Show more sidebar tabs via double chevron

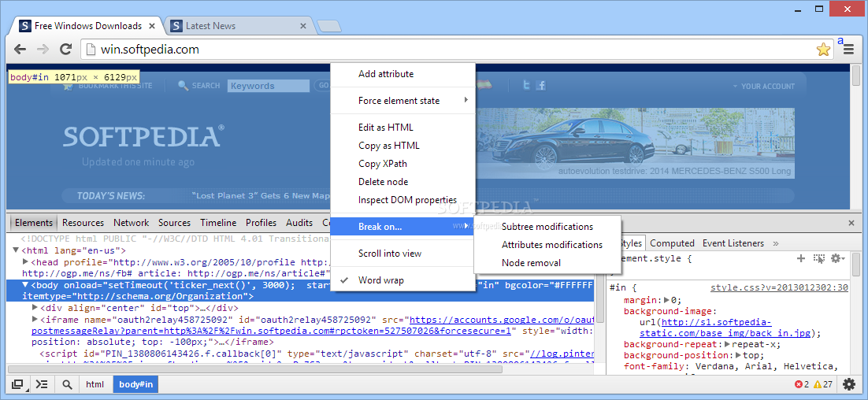point(776,243)
